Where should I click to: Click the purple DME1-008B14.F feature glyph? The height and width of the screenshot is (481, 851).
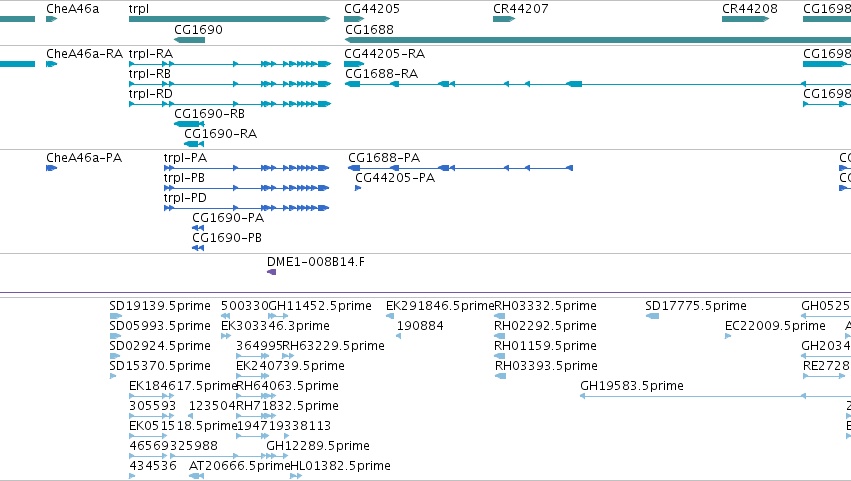pos(272,272)
